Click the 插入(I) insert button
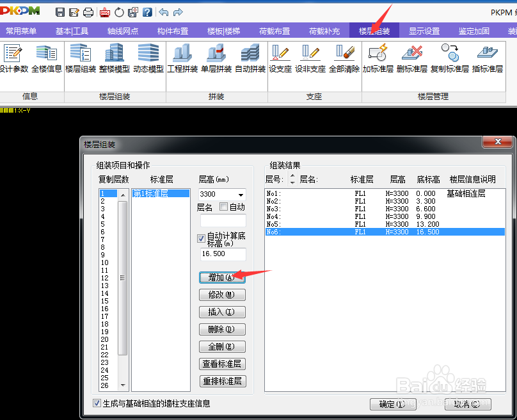 point(222,312)
